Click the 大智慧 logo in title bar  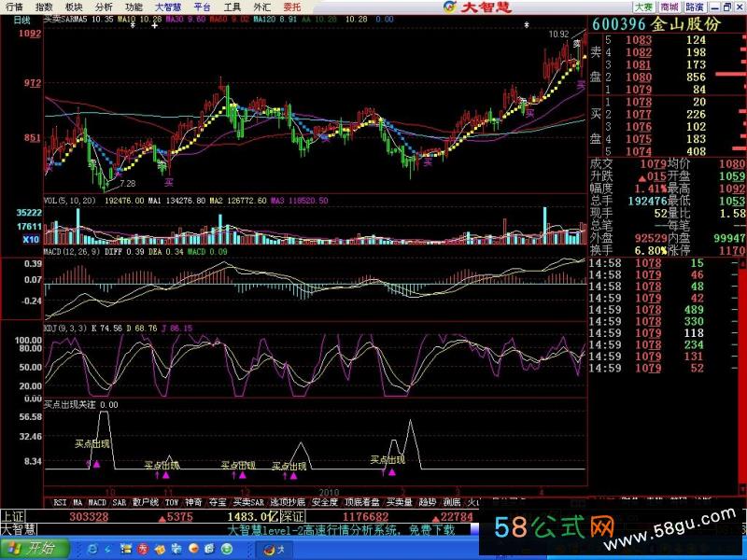pyautogui.click(x=477, y=7)
